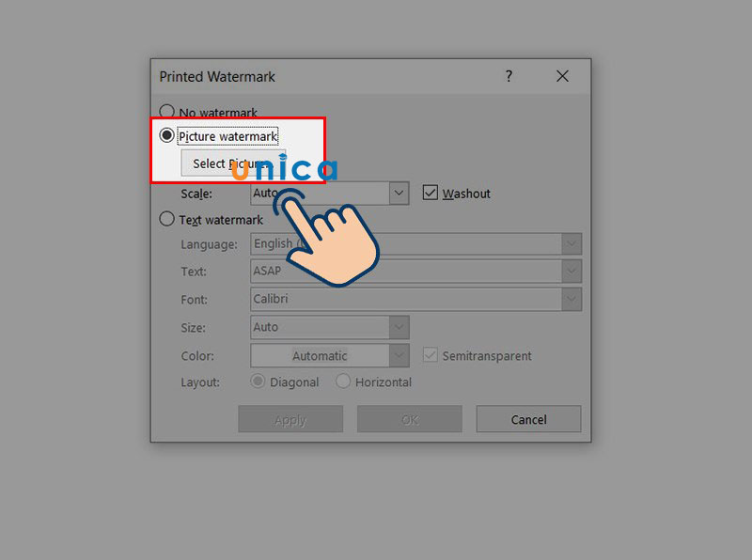This screenshot has width=752, height=560.
Task: Click the Cancel button
Action: coord(528,419)
